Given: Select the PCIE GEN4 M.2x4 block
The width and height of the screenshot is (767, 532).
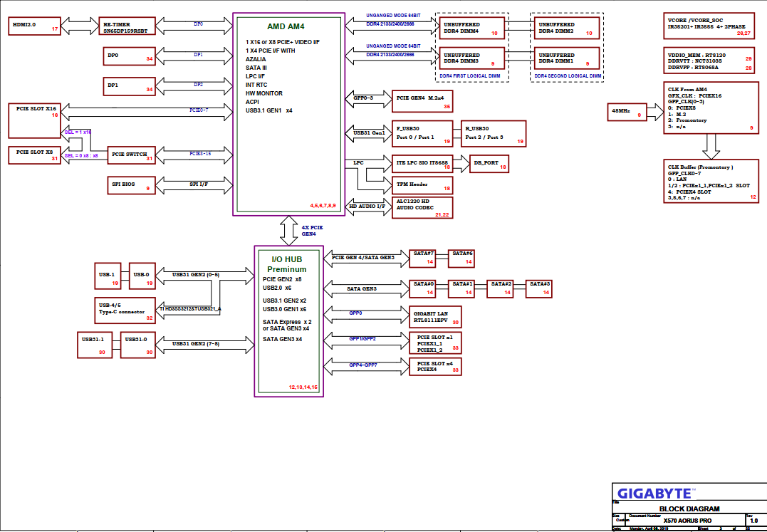Looking at the screenshot, I should coord(422,100).
